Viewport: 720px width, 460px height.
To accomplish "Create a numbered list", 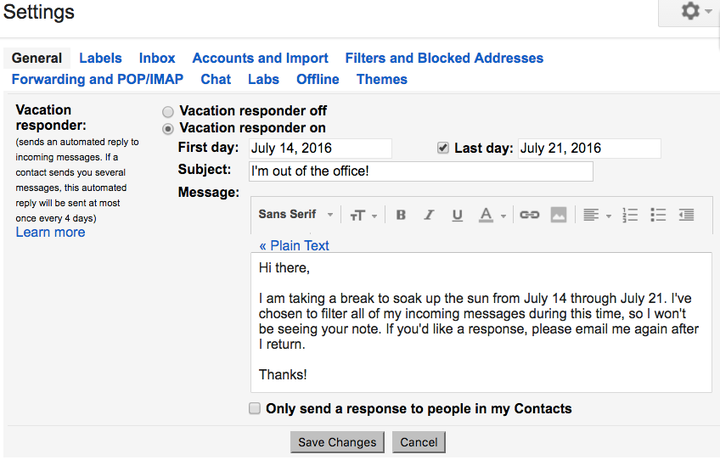I will (630, 215).
